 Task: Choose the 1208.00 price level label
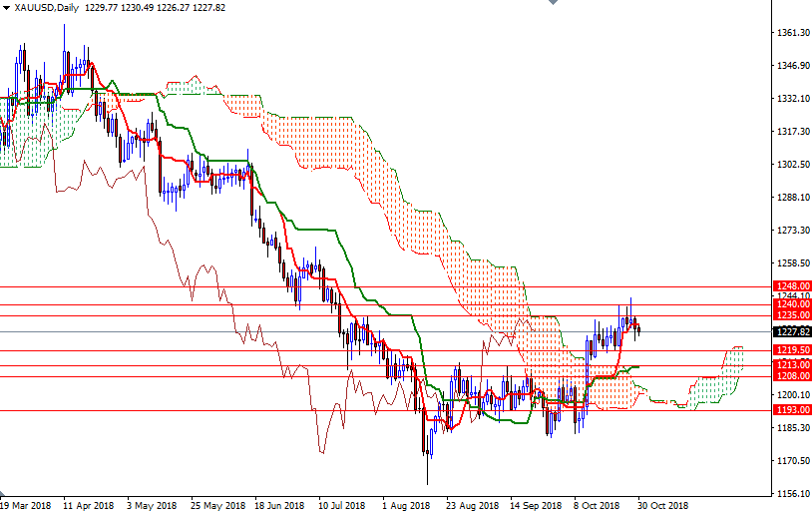(x=791, y=376)
